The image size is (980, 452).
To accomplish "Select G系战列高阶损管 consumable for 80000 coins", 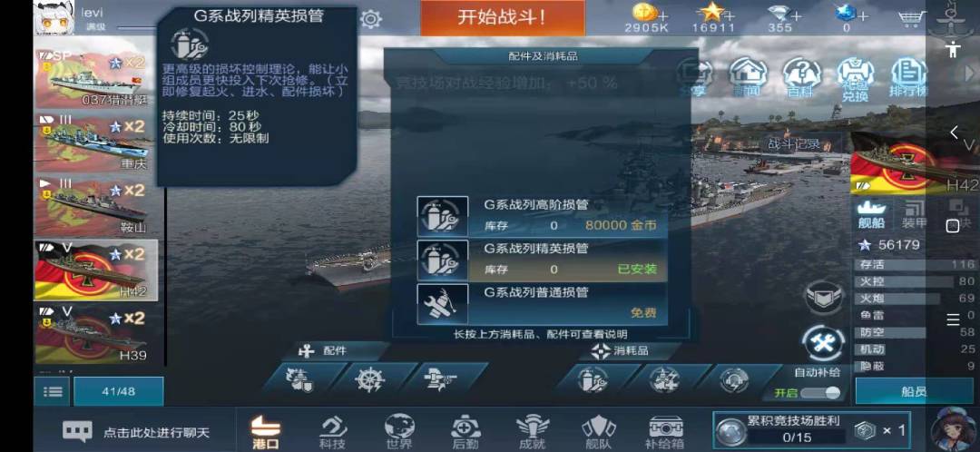I will [542, 216].
